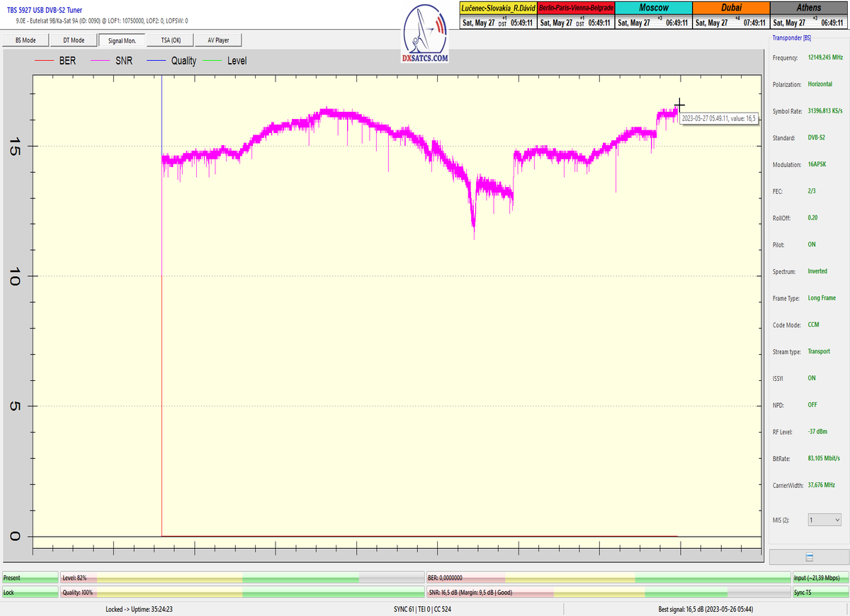Click the Lock status indicator

tap(30, 592)
